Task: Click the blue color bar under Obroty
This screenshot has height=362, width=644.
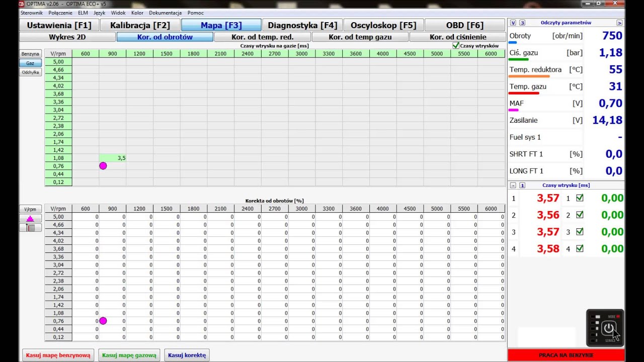Action: [x=513, y=43]
